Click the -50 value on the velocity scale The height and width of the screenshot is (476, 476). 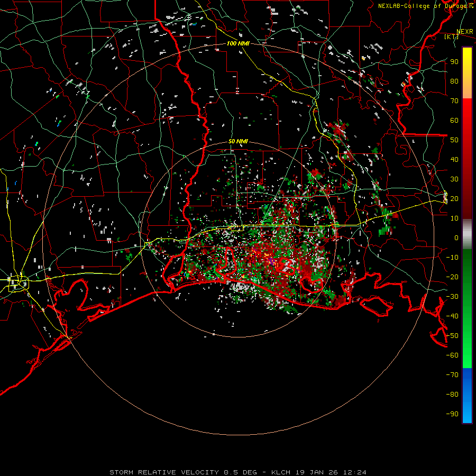[452, 336]
